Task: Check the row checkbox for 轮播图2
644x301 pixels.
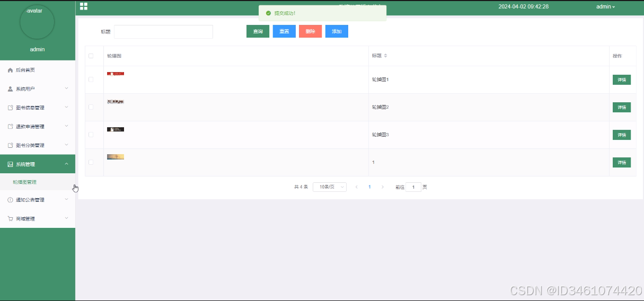Action: pos(91,107)
